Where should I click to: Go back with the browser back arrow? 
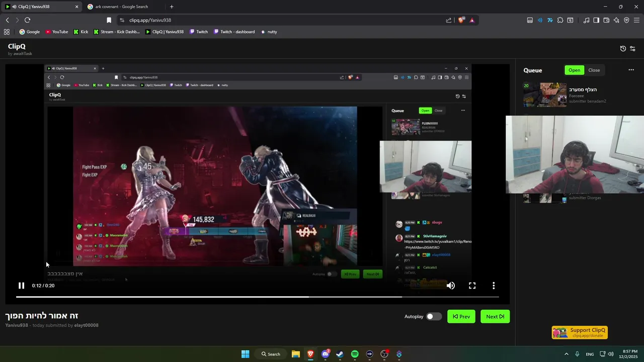pos(7,20)
